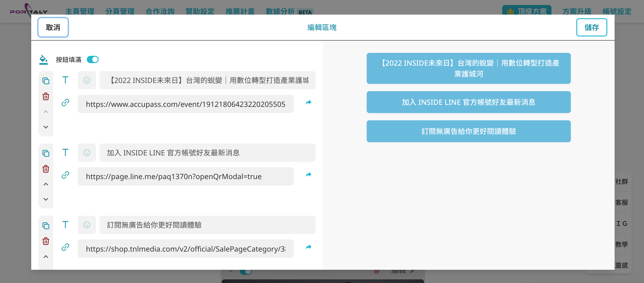Screen dimensions: 644x283
Task: Edit the accupass.com URL field
Action: coord(185,104)
